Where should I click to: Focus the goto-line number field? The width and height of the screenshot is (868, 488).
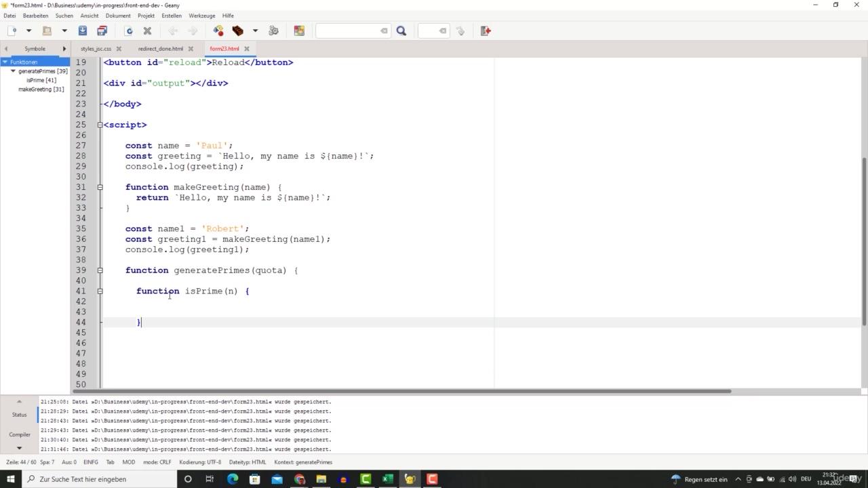429,30
